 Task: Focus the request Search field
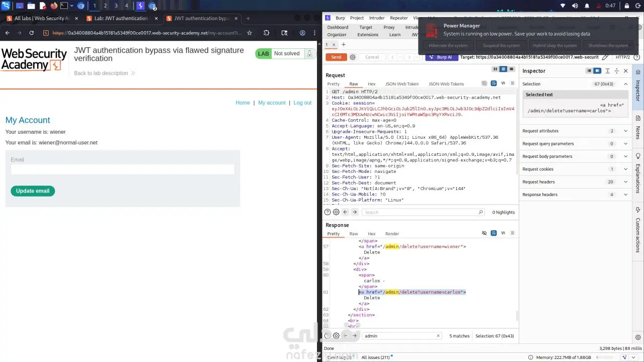tap(424, 212)
